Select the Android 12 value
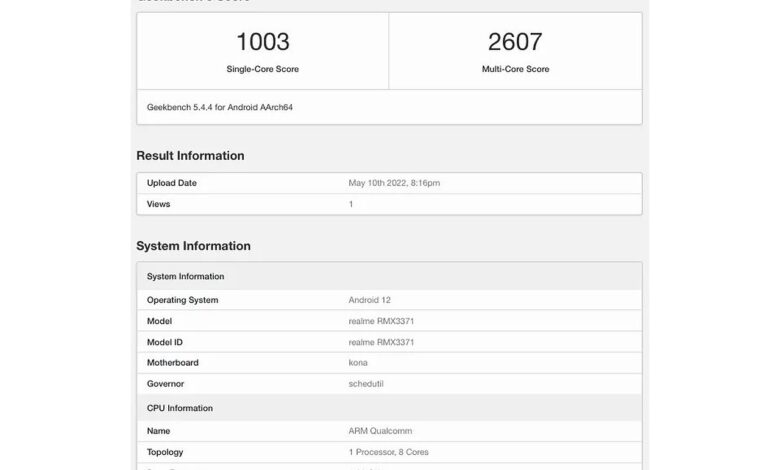This screenshot has height=470, width=780. pyautogui.click(x=370, y=300)
